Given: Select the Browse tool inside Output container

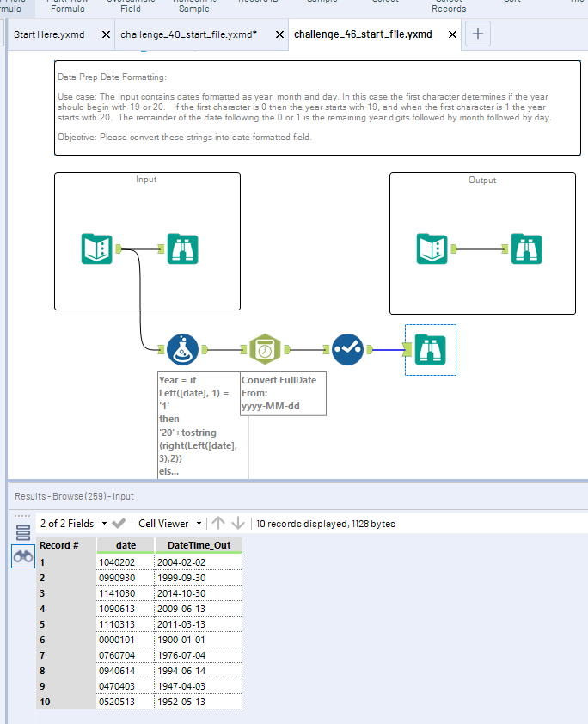Looking at the screenshot, I should tap(527, 248).
